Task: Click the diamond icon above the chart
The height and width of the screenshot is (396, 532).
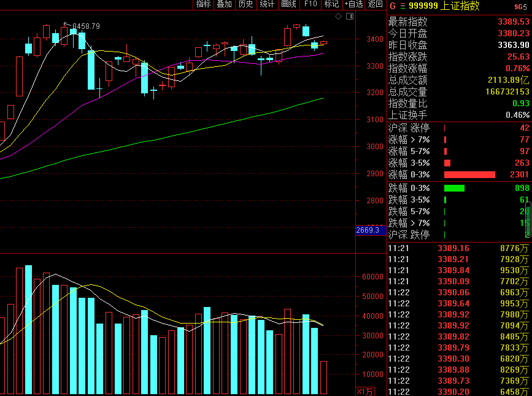Action: coord(338,17)
